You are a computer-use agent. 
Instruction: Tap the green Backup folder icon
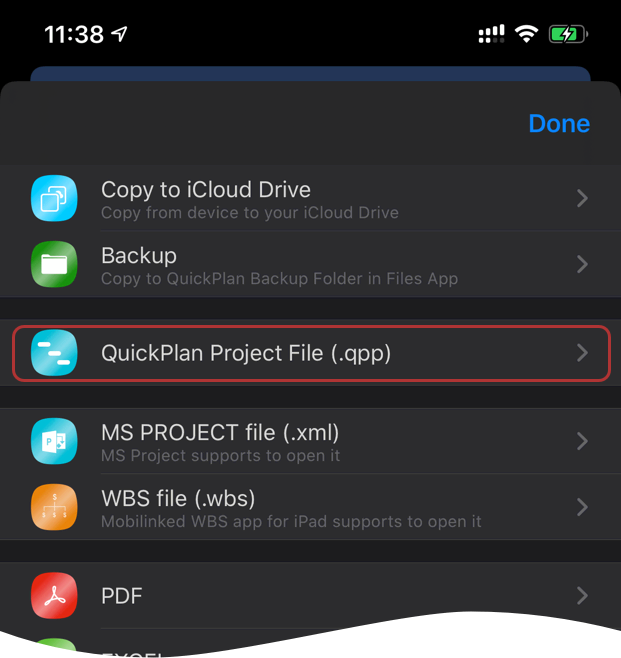(x=54, y=264)
